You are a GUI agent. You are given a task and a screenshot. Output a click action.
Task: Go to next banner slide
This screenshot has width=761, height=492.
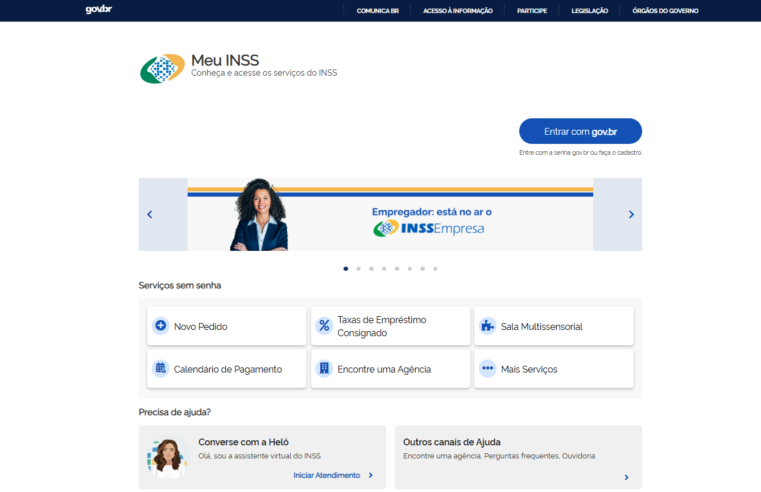tap(631, 214)
